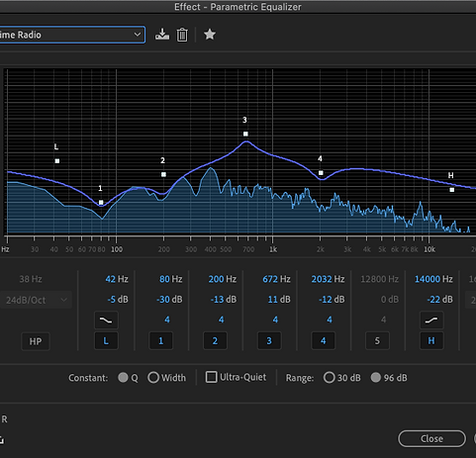Click the 672 Hz frequency field
476x458 pixels.
(x=276, y=279)
